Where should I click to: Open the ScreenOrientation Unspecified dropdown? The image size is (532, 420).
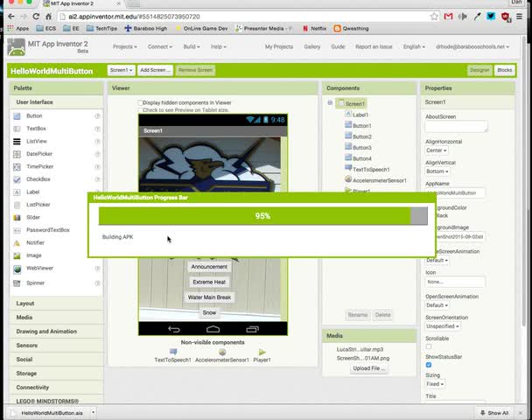pyautogui.click(x=443, y=326)
